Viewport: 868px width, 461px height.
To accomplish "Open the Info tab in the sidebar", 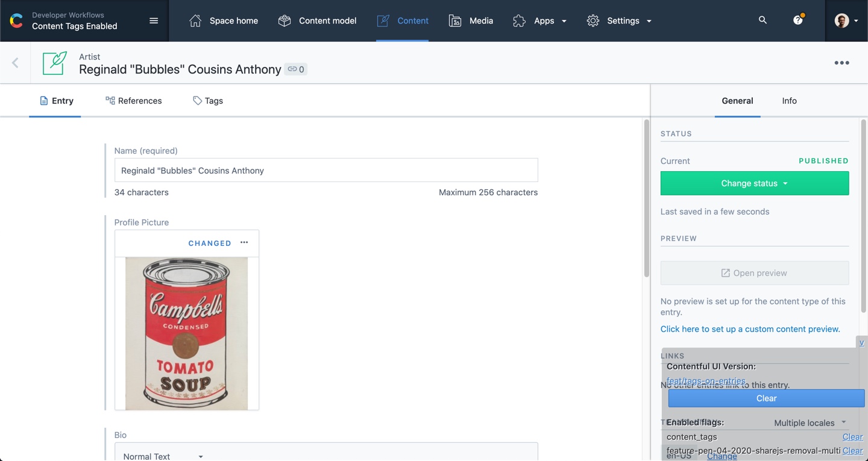I will point(789,101).
